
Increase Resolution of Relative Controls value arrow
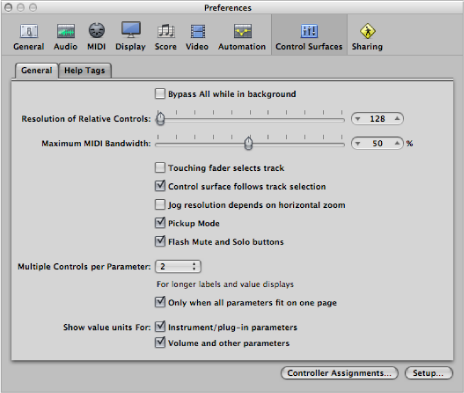[x=397, y=119]
